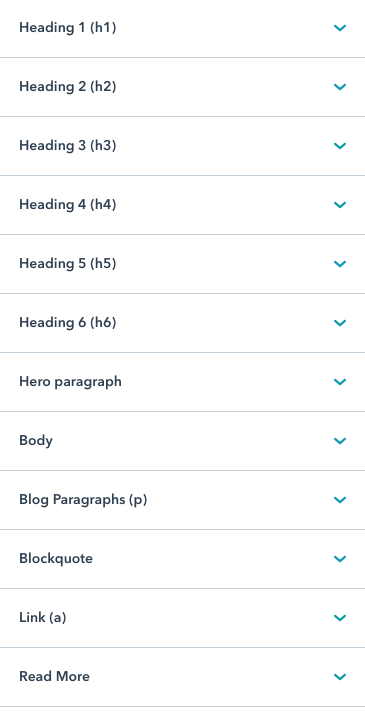This screenshot has width=365, height=716.
Task: Open the Blockquote section label
Action: coord(56,558)
